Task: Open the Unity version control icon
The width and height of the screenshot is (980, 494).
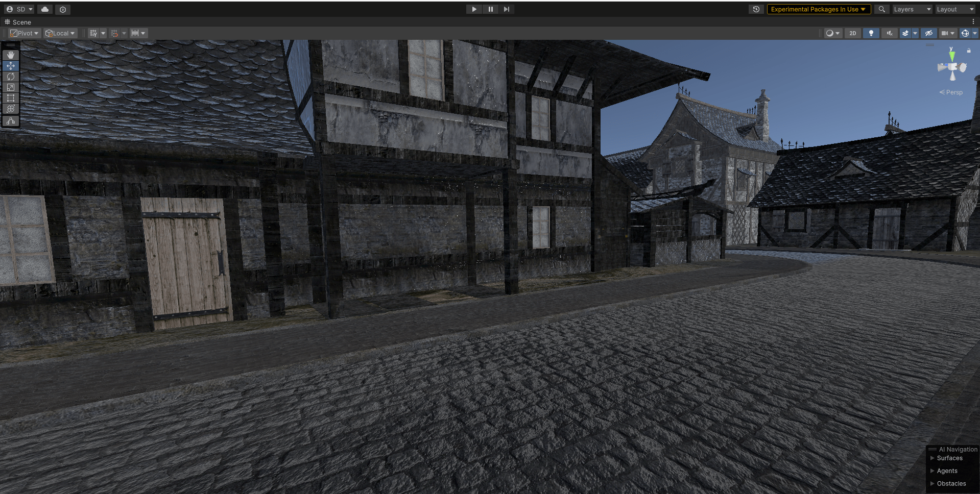Action: pos(63,9)
